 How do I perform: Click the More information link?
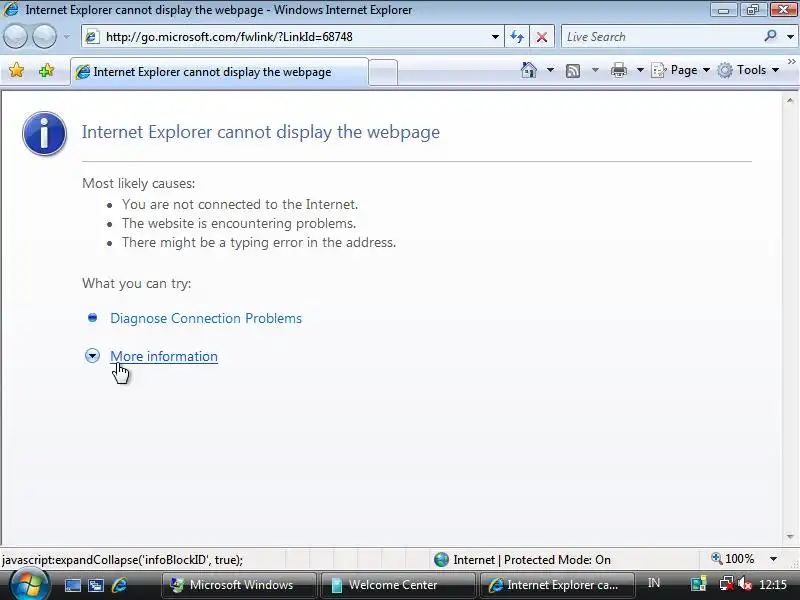coord(164,356)
